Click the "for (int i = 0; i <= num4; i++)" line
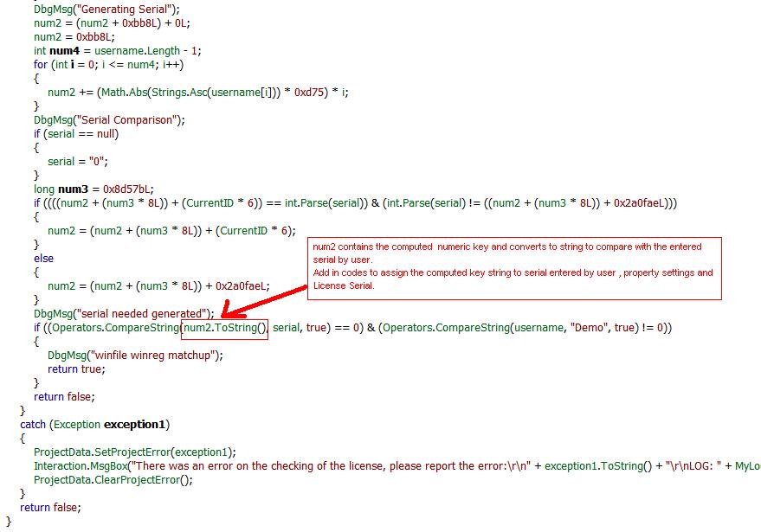This screenshot has width=761, height=532. (109, 65)
